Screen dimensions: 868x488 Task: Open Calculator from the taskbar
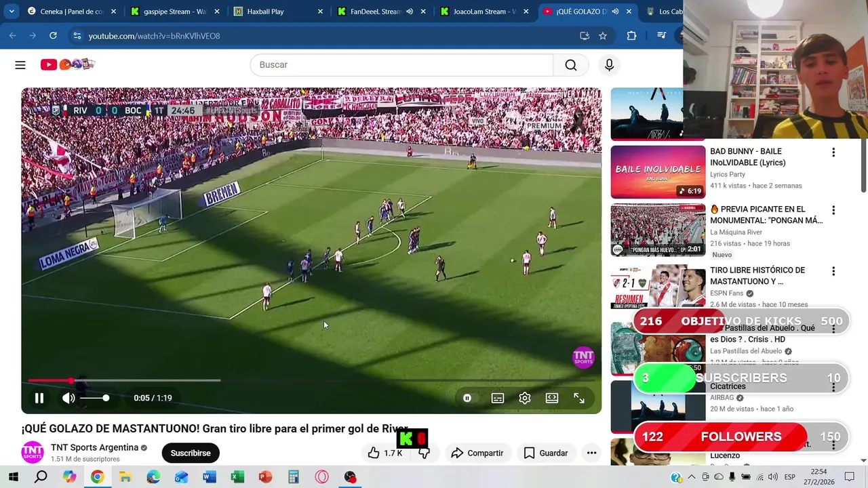(294, 477)
